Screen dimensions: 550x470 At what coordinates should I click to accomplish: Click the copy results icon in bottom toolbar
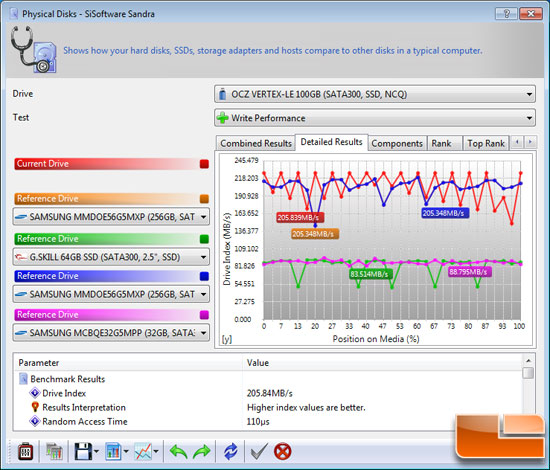[54, 451]
